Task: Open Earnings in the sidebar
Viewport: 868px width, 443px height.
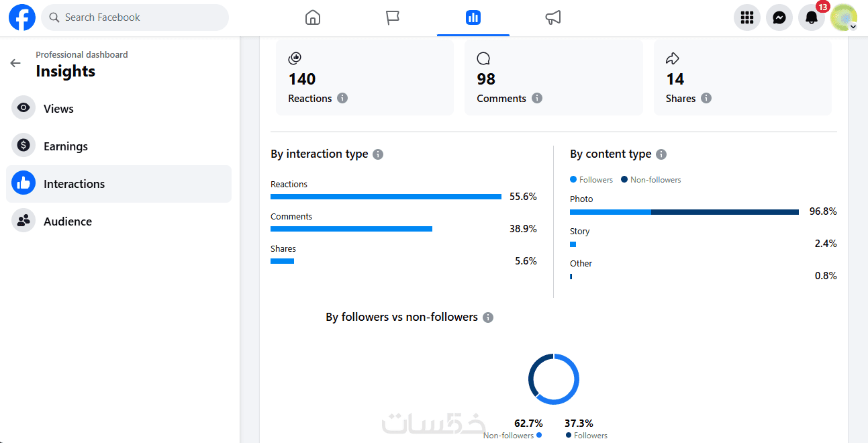Action: pos(65,146)
